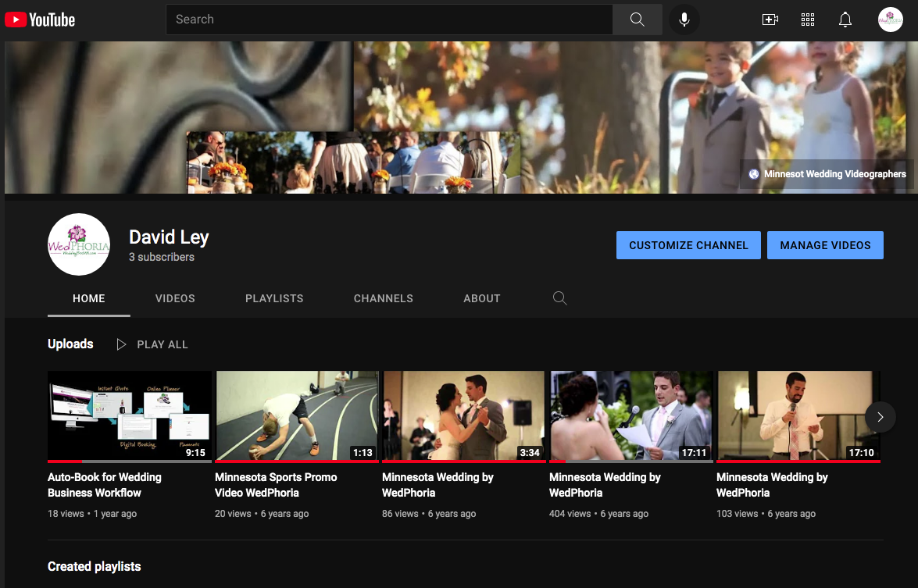Switch to the Videos tab

pyautogui.click(x=175, y=298)
